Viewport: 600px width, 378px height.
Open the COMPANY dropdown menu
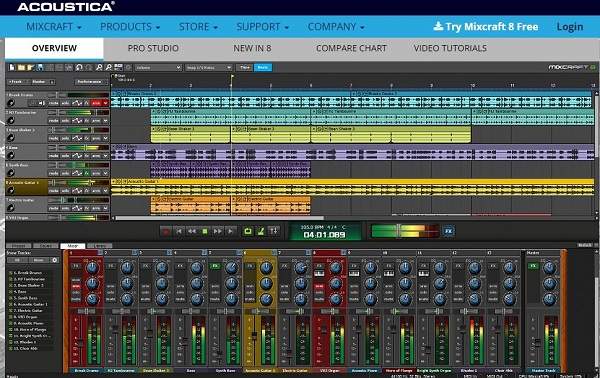[336, 27]
